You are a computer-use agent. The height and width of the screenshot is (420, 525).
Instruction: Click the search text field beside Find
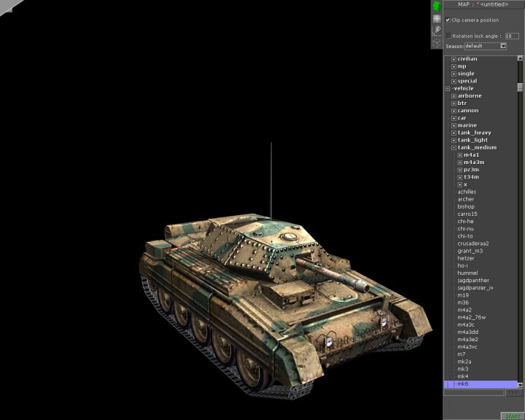click(474, 392)
